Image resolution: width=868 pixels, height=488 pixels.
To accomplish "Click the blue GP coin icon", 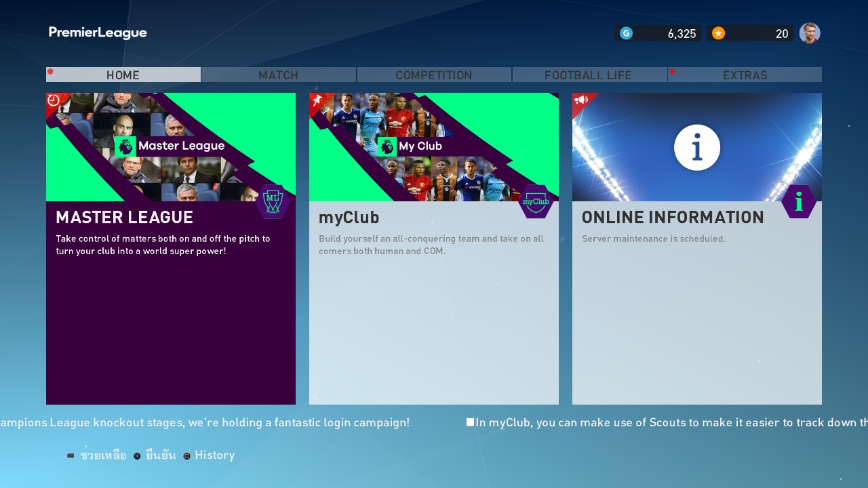I will (x=626, y=33).
